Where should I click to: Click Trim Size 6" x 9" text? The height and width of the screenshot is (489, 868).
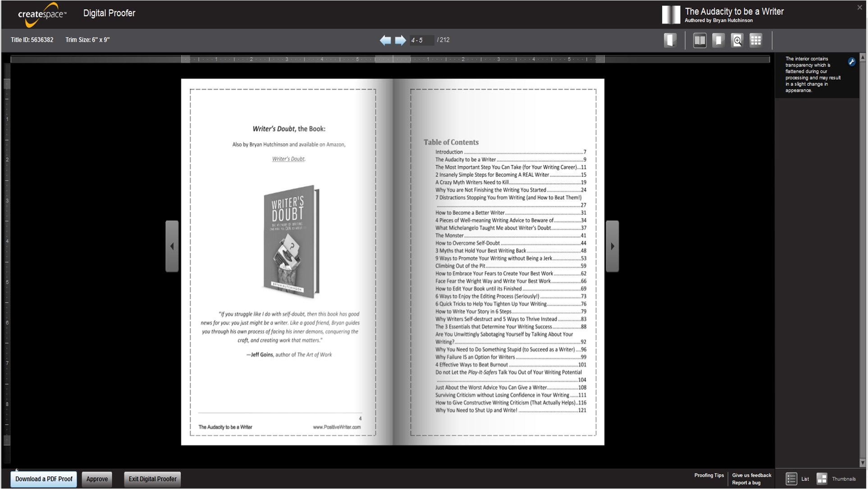point(87,40)
